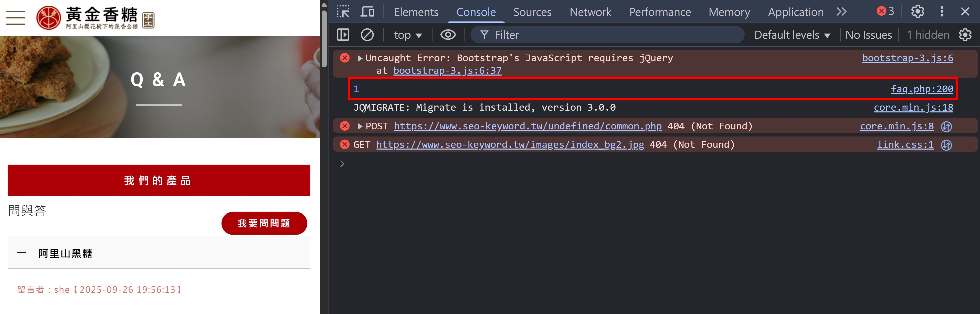Open the Performance tab
This screenshot has height=314, width=980.
tap(660, 12)
